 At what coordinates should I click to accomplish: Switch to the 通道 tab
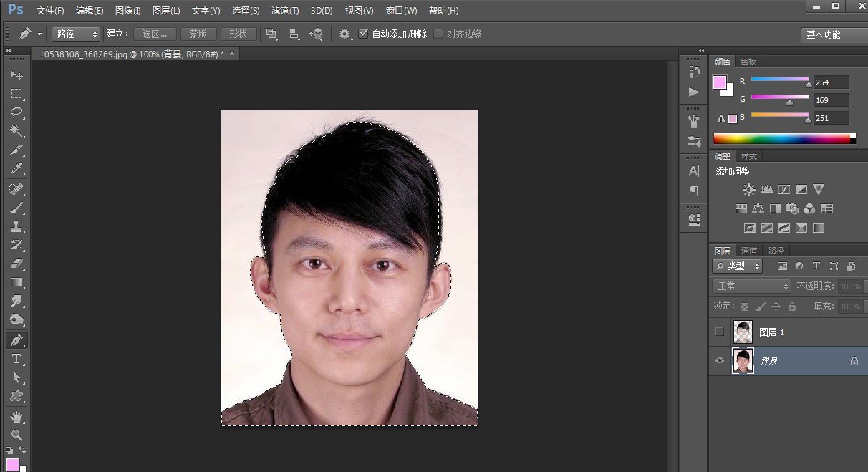pos(749,250)
